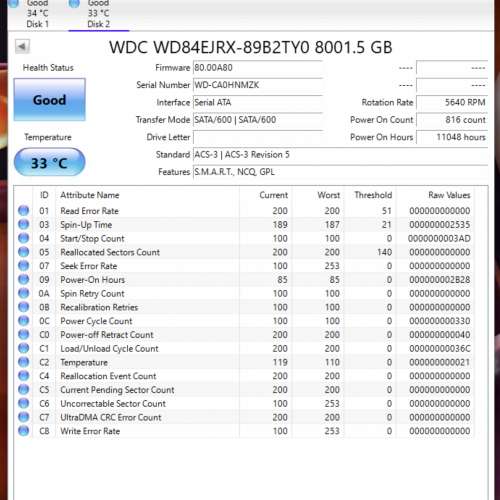Select the Current Pending Sector Count name
Screen dimensions: 500x500
pos(117,390)
